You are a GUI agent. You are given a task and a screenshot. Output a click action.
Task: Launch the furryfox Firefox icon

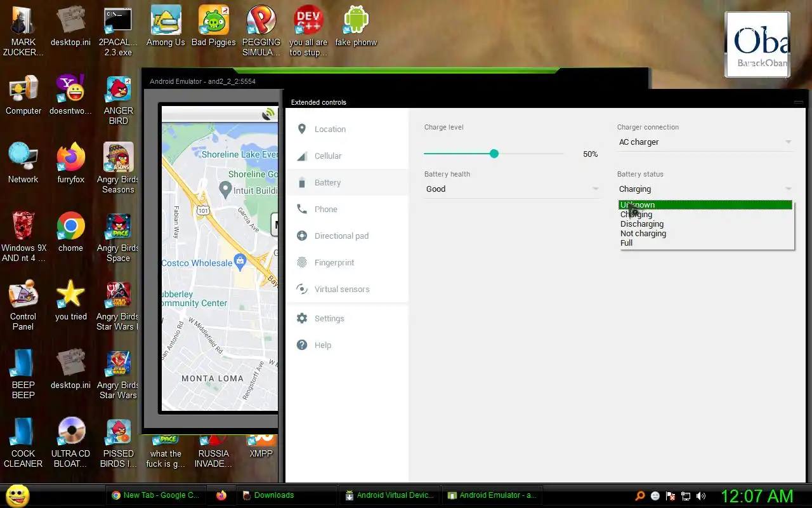[x=70, y=157]
